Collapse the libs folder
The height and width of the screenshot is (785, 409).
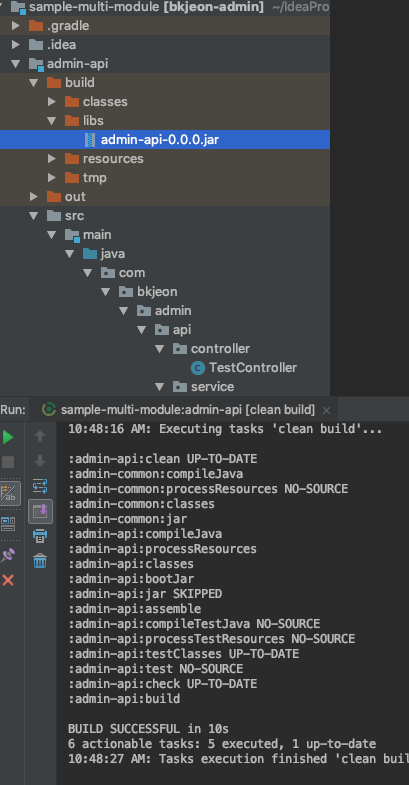(52, 121)
